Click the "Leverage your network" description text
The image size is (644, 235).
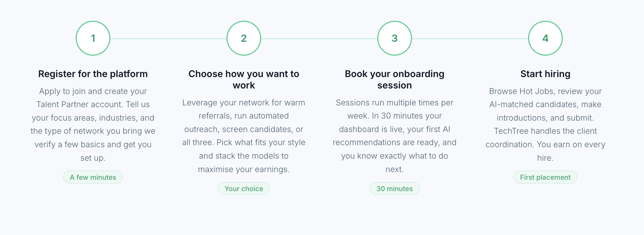tap(244, 136)
